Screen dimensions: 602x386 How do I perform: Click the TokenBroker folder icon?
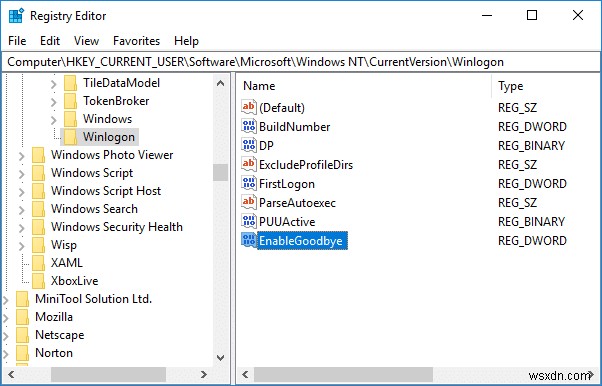pos(71,101)
